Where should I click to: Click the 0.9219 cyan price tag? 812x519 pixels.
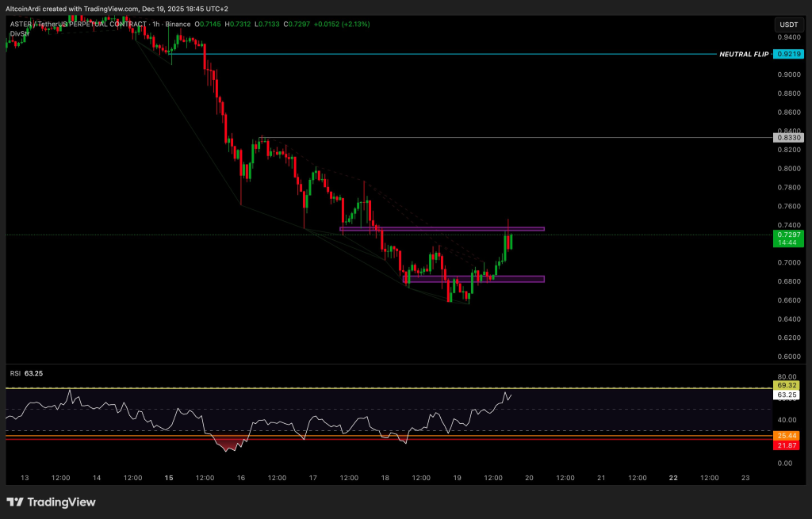(x=789, y=54)
